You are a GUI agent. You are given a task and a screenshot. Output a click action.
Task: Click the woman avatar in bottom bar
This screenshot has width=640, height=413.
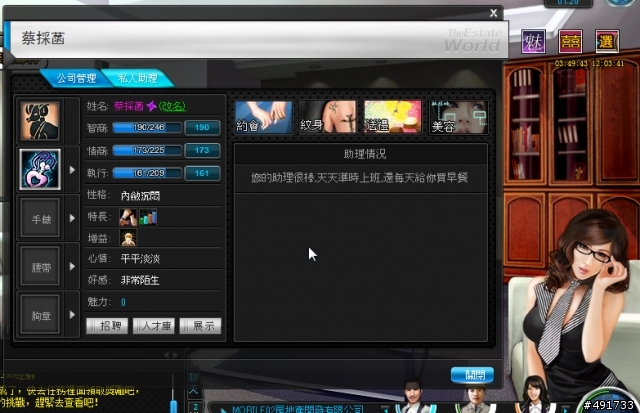pos(534,395)
